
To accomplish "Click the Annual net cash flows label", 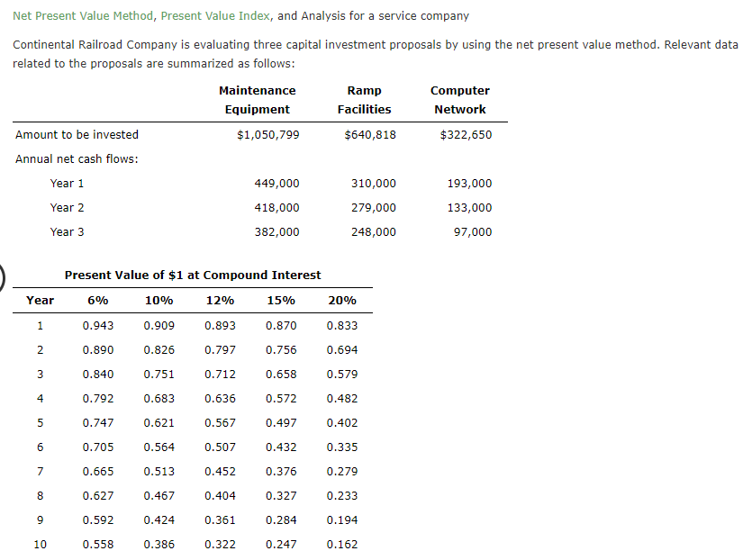I will pyautogui.click(x=76, y=158).
